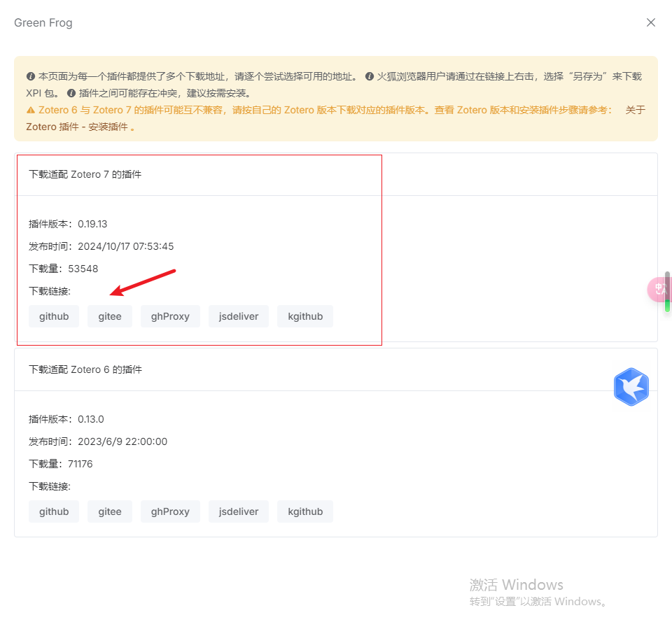Click the Green Frog dialog title
Screen dimensions: 672x643
click(x=43, y=22)
